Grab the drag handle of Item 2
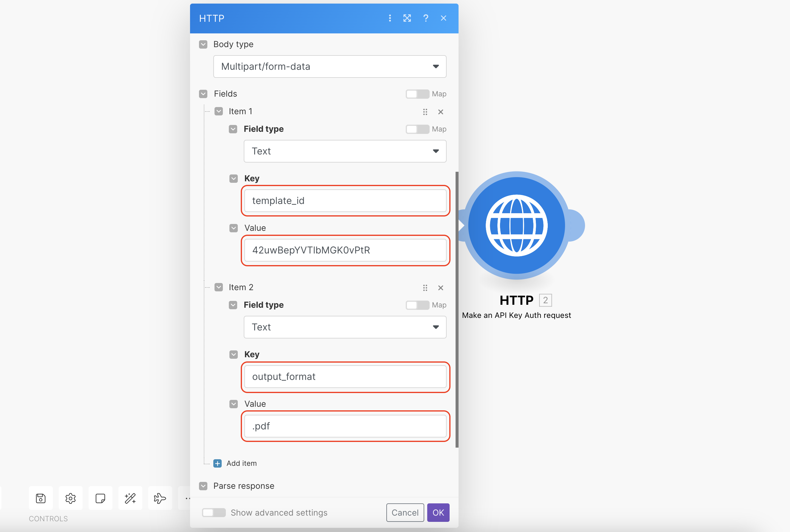 (x=425, y=288)
